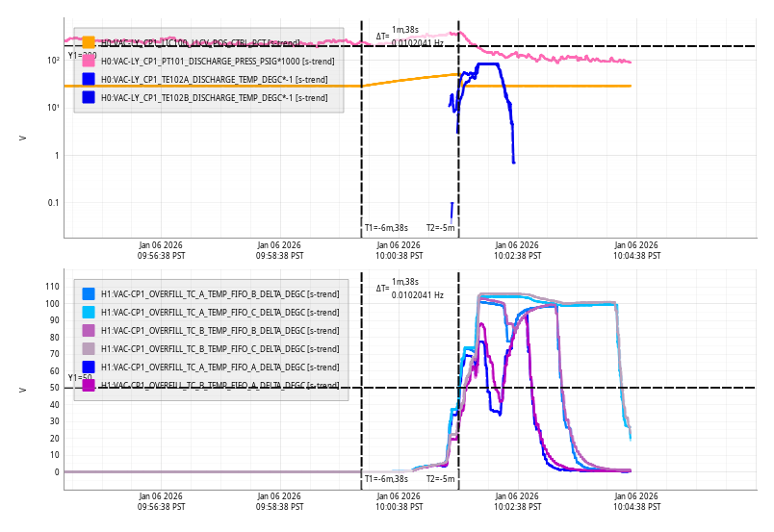
Task: Select TC_B_TEMP_FIFO_C_DELTA_DEGC legend entry text
Action: [x=219, y=348]
